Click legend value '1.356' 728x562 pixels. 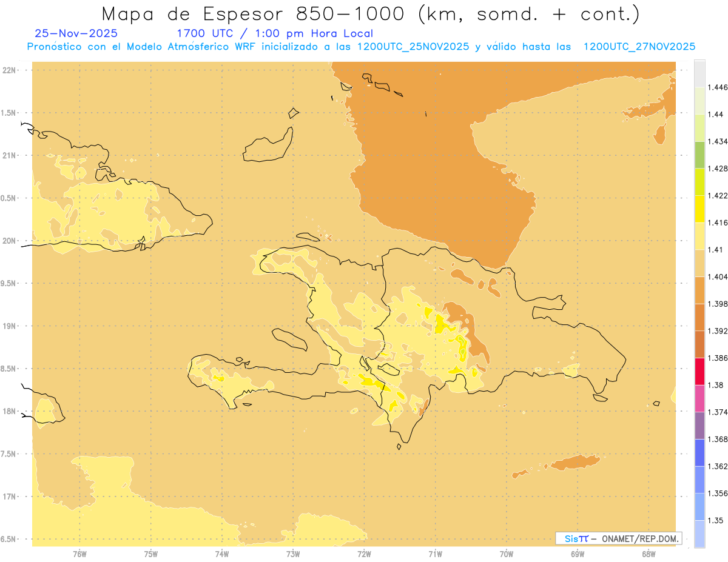point(719,493)
